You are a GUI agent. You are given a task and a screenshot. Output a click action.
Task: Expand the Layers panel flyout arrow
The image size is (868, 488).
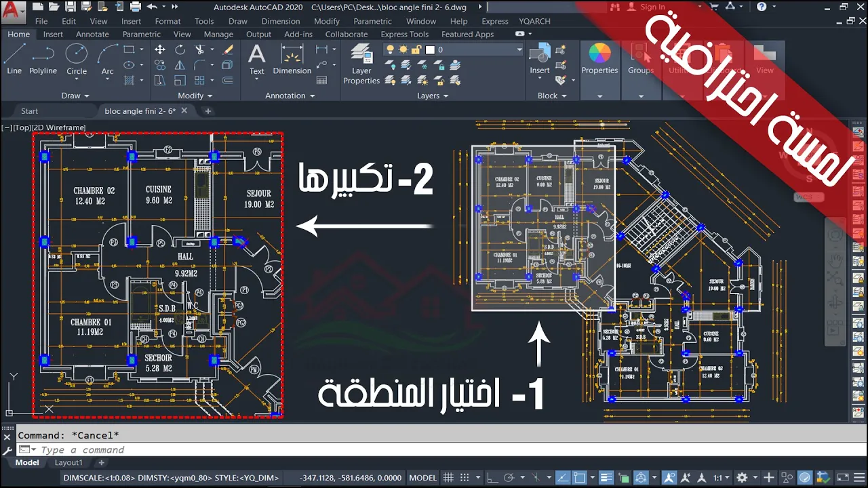pyautogui.click(x=446, y=96)
